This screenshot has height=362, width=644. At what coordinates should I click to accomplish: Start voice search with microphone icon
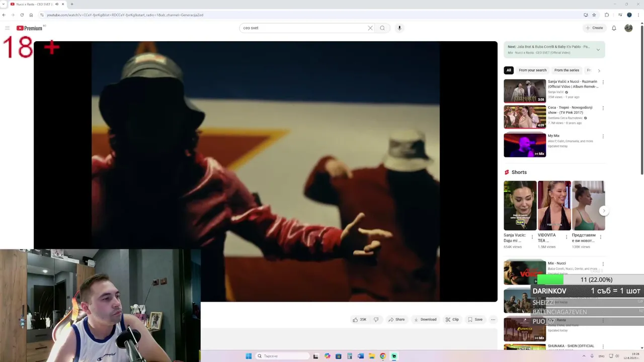[399, 28]
